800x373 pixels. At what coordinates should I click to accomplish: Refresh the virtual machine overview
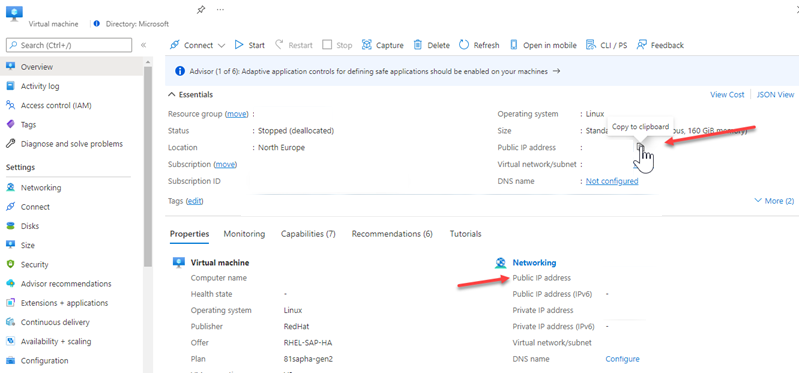click(479, 45)
